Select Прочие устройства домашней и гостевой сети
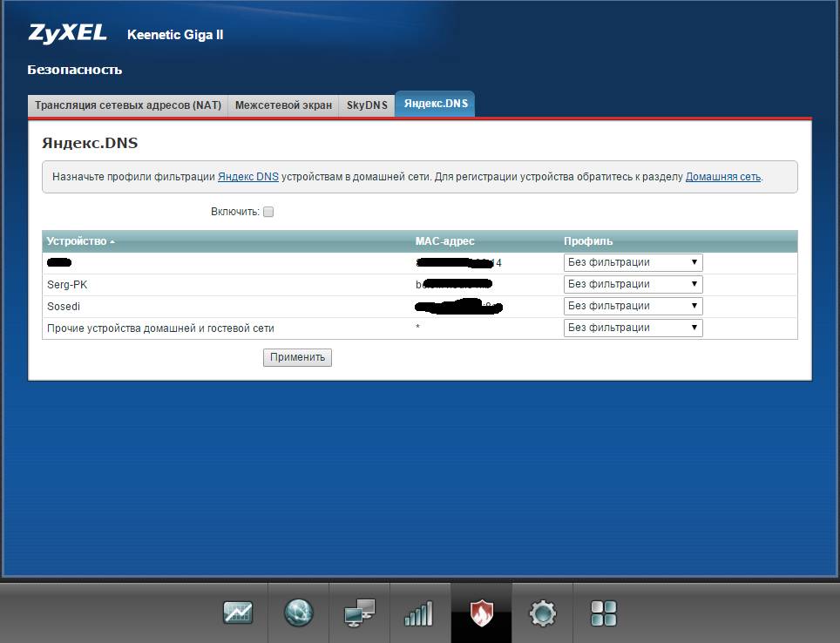Viewport: 840px width, 643px height. [160, 328]
